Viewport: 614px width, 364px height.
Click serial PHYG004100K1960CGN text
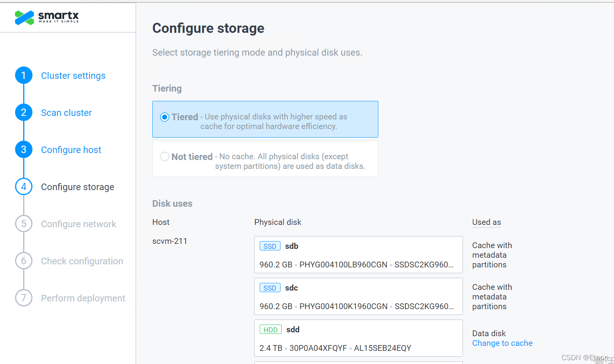(343, 306)
